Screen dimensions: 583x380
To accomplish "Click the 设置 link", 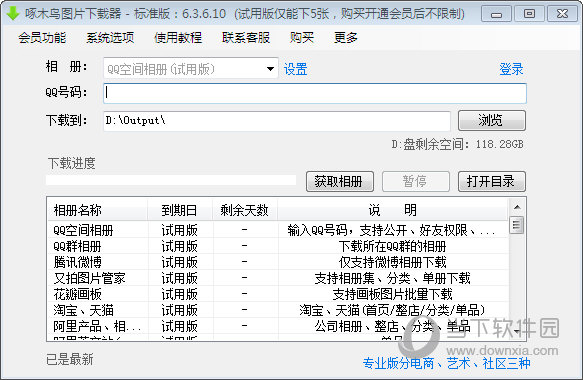I will (x=296, y=69).
